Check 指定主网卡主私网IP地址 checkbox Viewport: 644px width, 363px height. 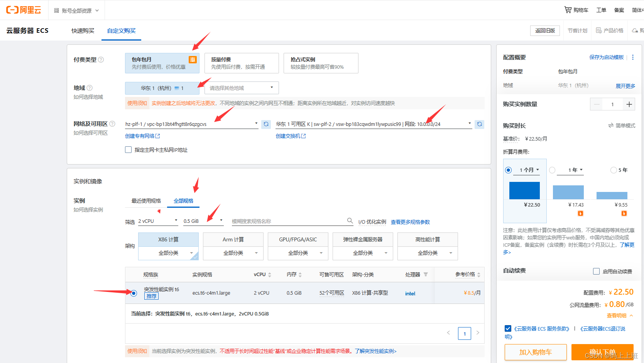pyautogui.click(x=128, y=150)
